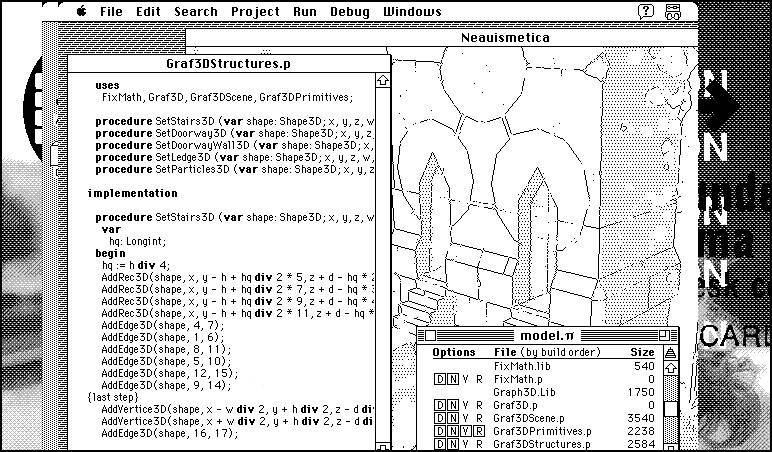
Task: Click scroll up arrow in model.π window
Action: (669, 367)
